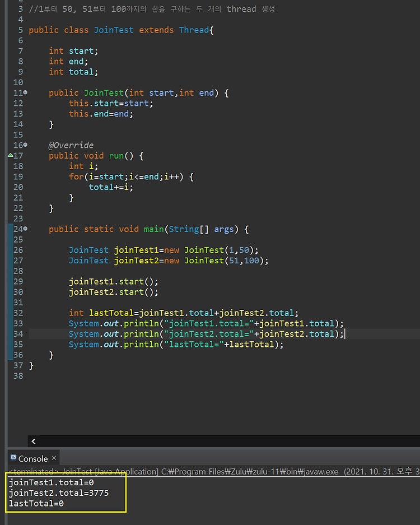Viewport: 420px width, 525px height.
Task: Click the class declaration 'public class JoinTest extends Thread'
Action: pyautogui.click(x=121, y=30)
